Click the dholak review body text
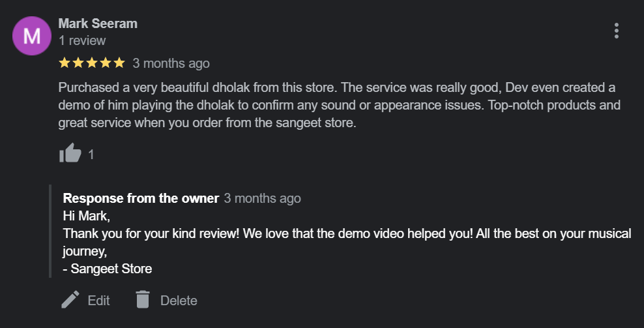 coord(339,105)
